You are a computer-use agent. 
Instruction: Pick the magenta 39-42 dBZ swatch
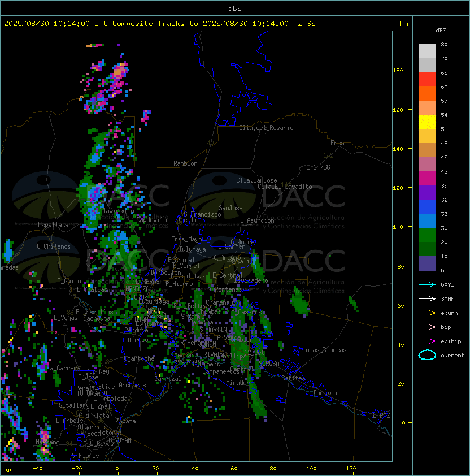[x=427, y=179]
